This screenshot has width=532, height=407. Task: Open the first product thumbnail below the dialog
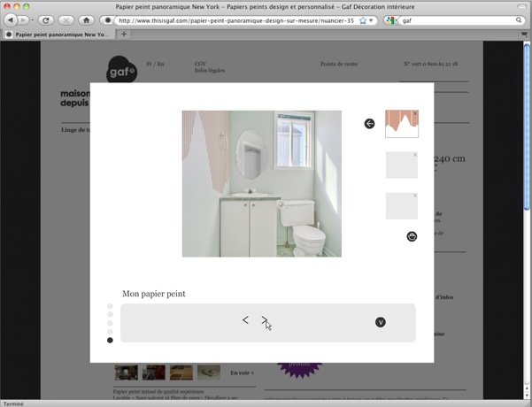(x=127, y=372)
